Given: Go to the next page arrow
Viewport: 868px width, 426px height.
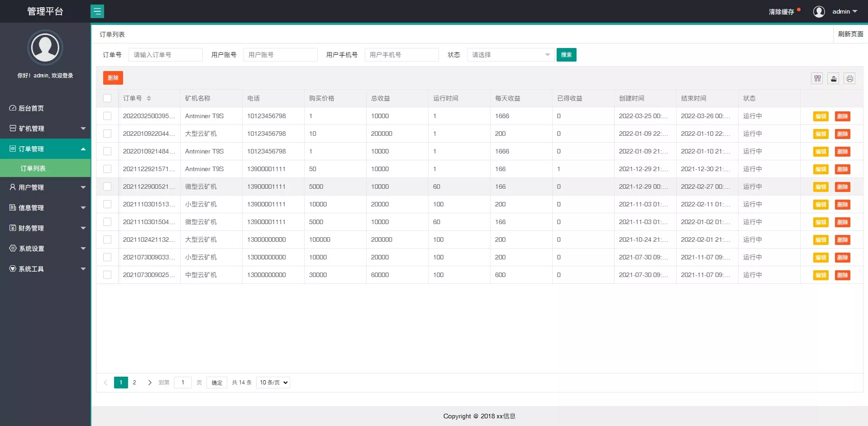Looking at the screenshot, I should tap(150, 383).
